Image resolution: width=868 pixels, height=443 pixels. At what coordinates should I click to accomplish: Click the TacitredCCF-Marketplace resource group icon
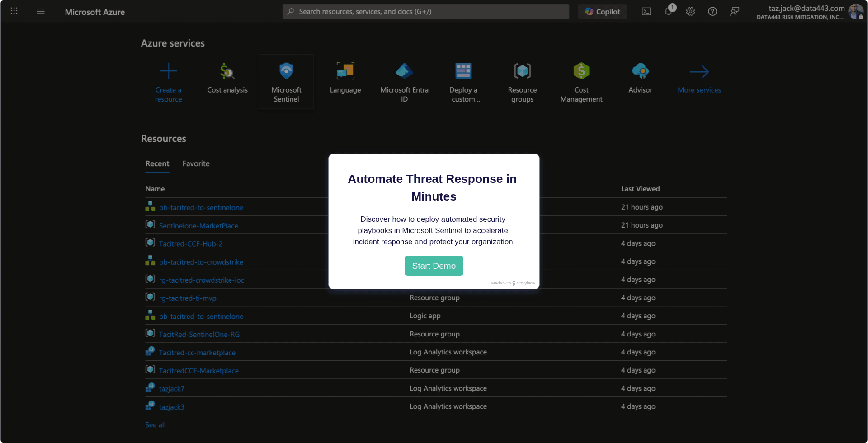coord(150,369)
